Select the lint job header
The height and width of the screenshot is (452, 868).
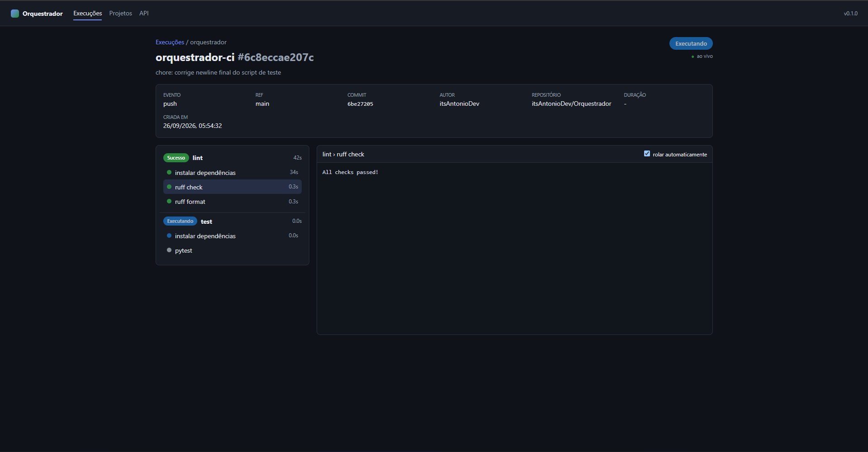[x=232, y=158]
